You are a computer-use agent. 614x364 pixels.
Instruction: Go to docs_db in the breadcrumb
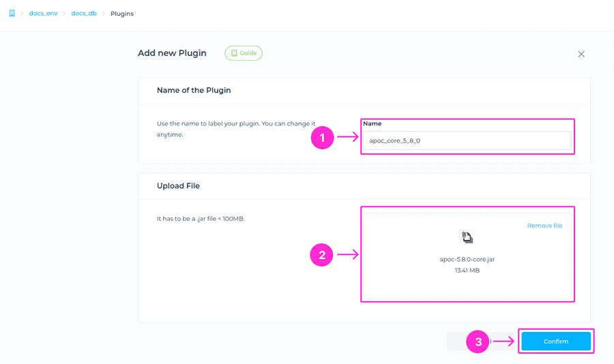(84, 14)
